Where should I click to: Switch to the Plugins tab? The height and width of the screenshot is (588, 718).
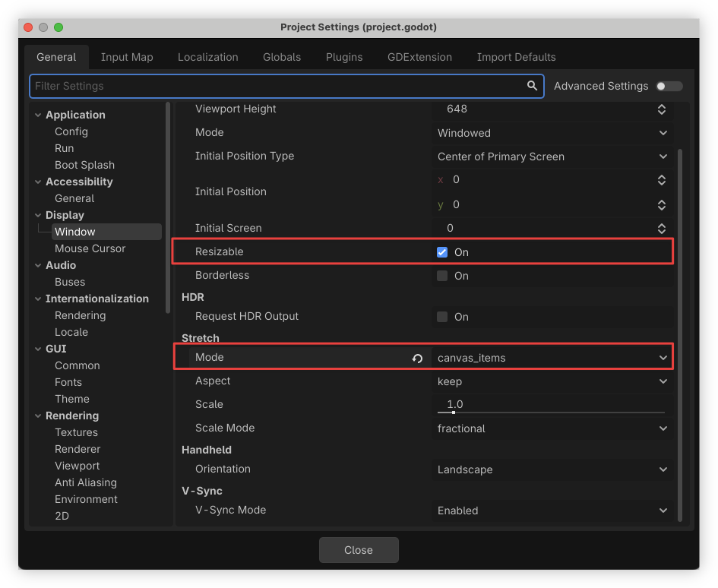[344, 57]
